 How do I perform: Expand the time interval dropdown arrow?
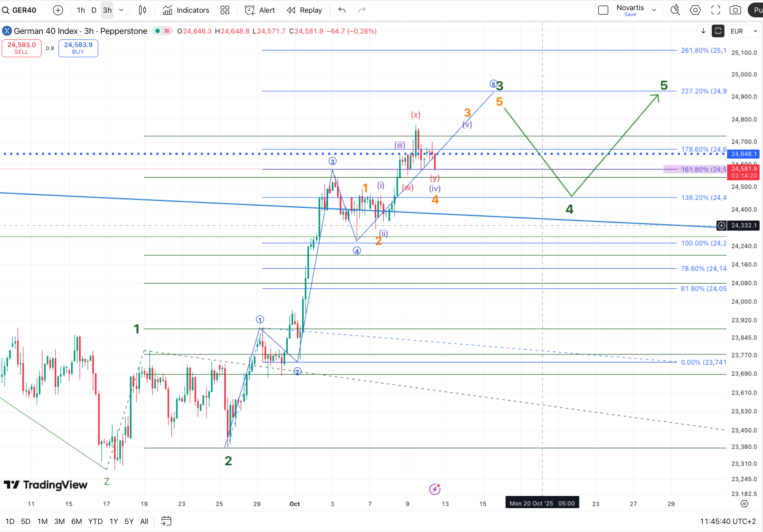(x=121, y=10)
